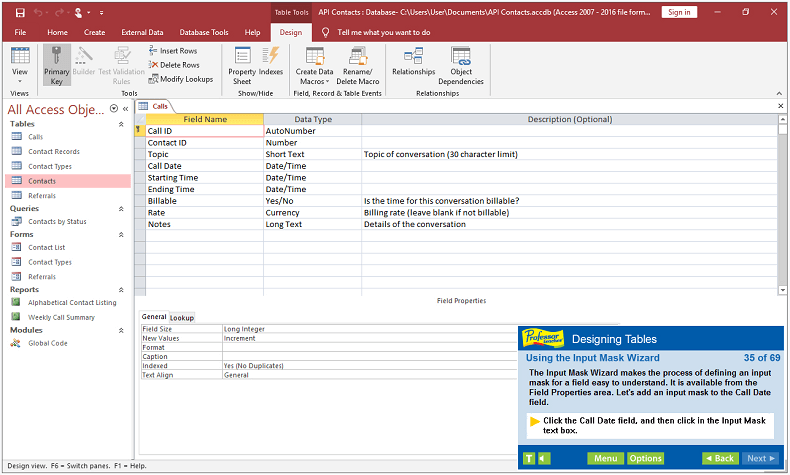The image size is (790, 475).
Task: Collapse the Forms group
Action: (121, 235)
